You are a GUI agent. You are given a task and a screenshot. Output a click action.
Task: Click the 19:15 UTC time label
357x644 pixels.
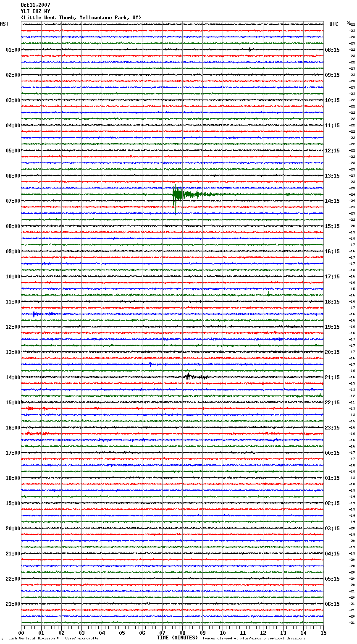coord(332,327)
